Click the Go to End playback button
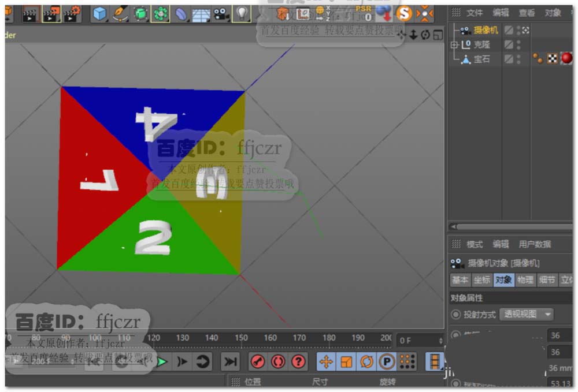Image resolution: width=578 pixels, height=392 pixels. tap(231, 362)
